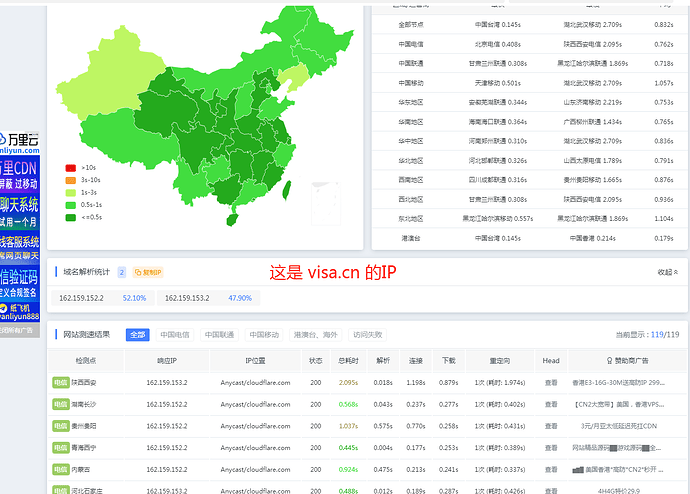The height and width of the screenshot is (494, 690).
Task: Click the 电信 badge beside 青海西宁
Action: tap(61, 447)
